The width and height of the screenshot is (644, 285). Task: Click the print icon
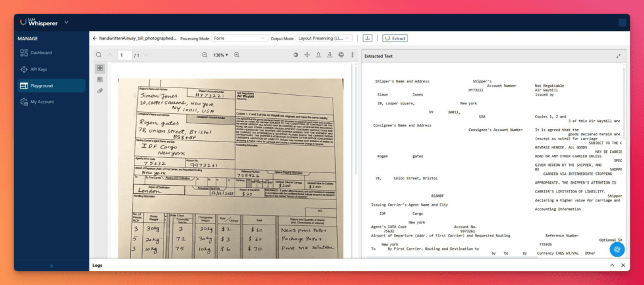(x=341, y=55)
